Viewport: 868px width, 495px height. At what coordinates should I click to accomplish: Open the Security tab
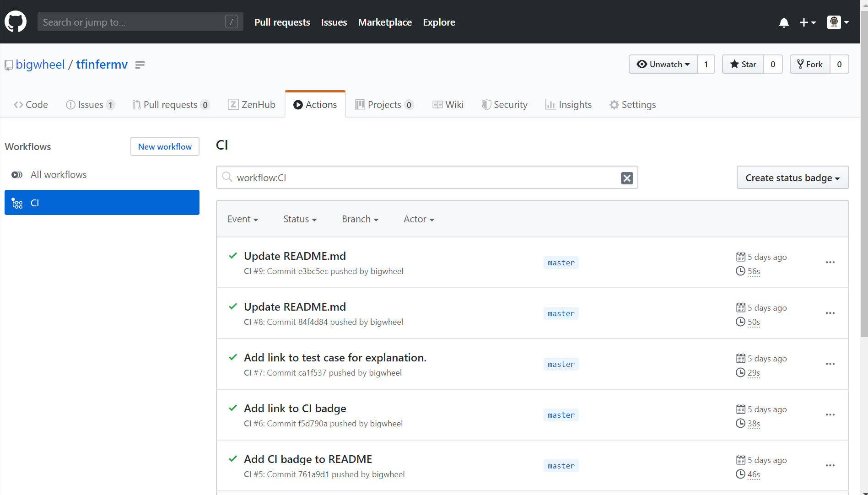pyautogui.click(x=504, y=105)
